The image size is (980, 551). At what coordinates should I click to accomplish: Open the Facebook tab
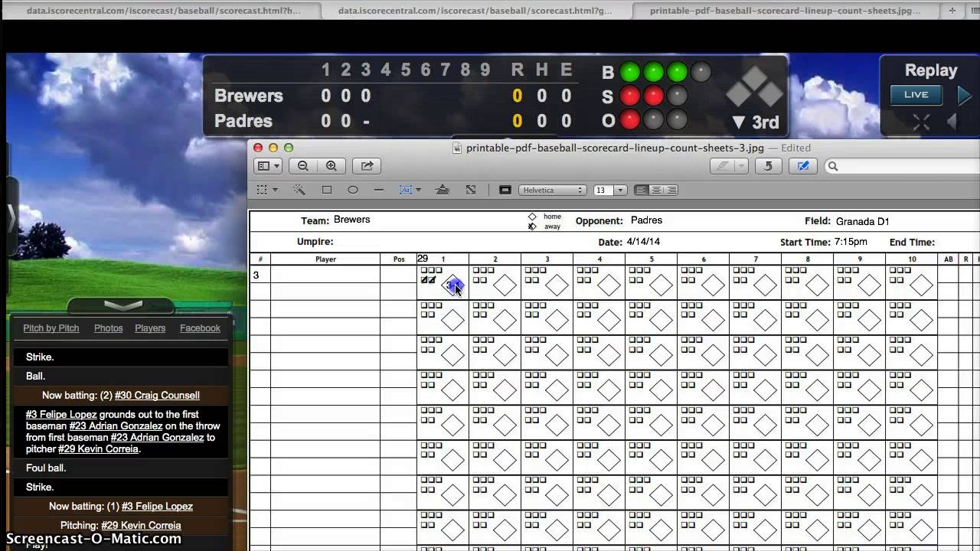[x=200, y=328]
